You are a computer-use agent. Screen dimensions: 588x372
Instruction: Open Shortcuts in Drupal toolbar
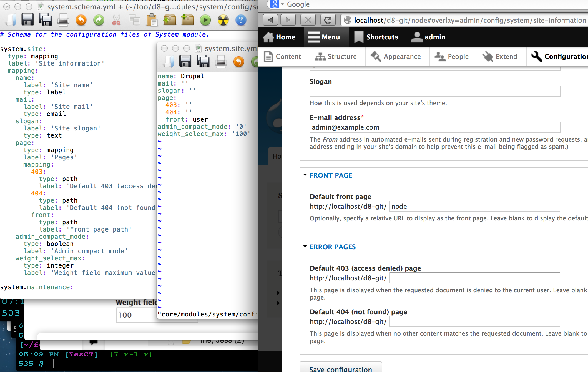tap(376, 37)
